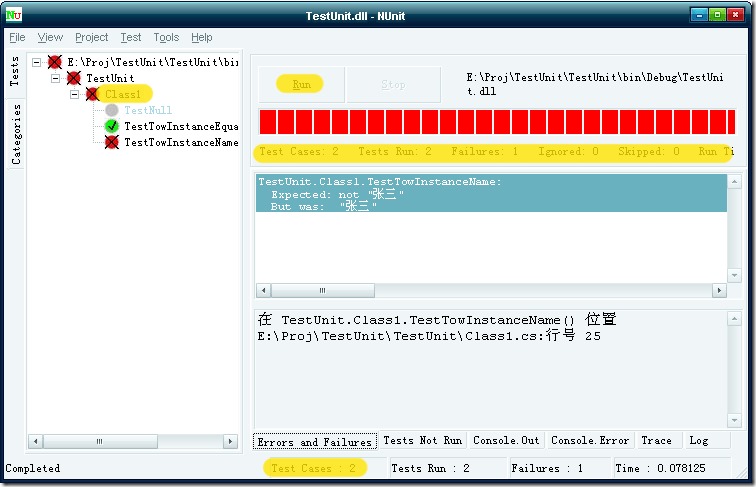Click the stack trace line Class1.cs:行号 25
This screenshot has height=487, width=756.
pos(429,336)
